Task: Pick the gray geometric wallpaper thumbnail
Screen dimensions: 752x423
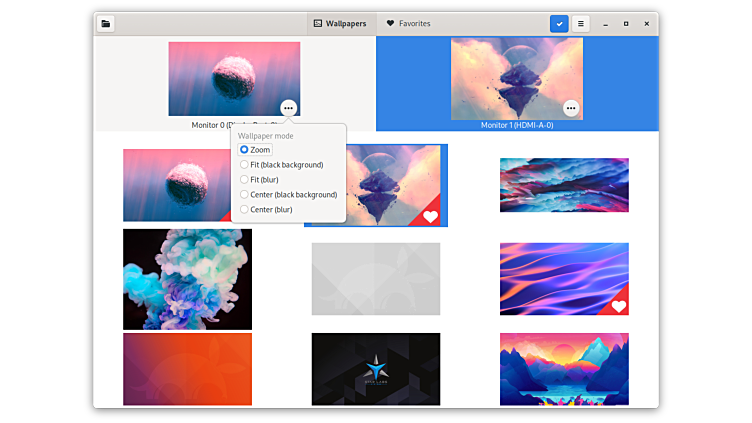Action: (375, 279)
